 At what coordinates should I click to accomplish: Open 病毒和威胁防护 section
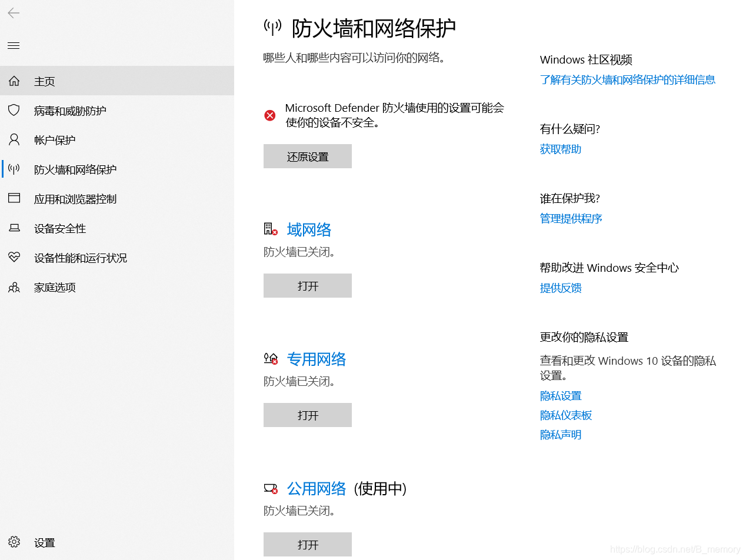[x=117, y=110]
